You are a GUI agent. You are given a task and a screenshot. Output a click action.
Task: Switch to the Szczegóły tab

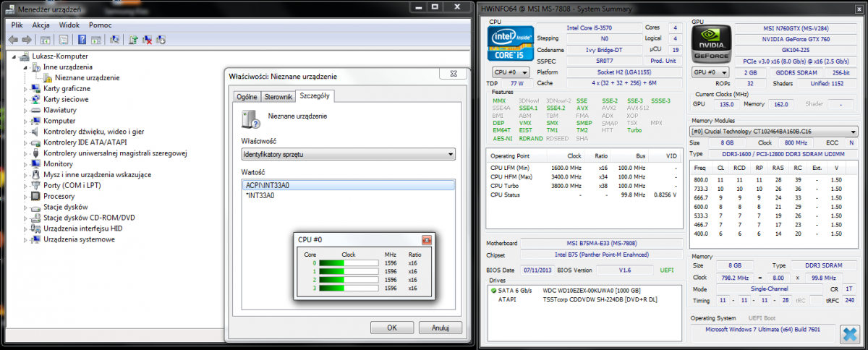tap(315, 95)
